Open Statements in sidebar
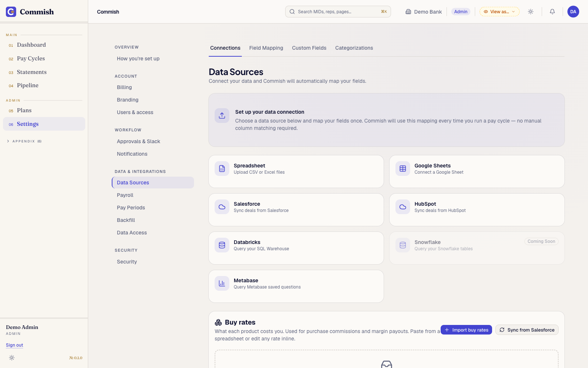The height and width of the screenshot is (368, 588). 44,72
